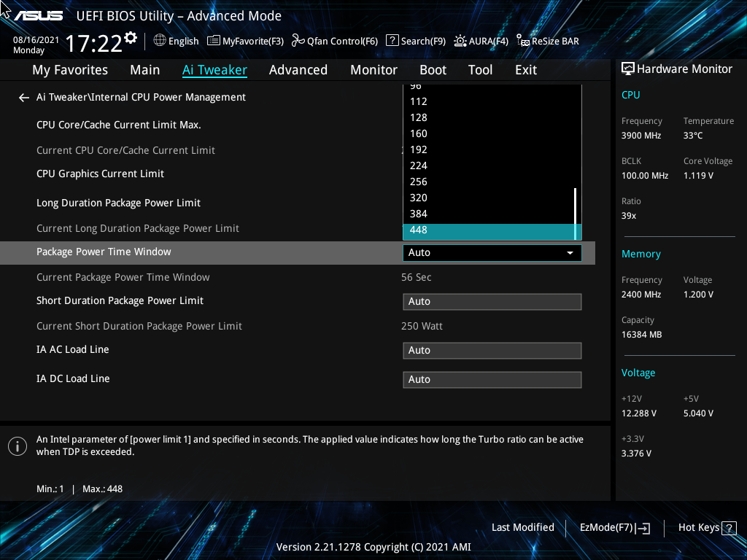Select 192 from the time window list
747x560 pixels.
489,149
